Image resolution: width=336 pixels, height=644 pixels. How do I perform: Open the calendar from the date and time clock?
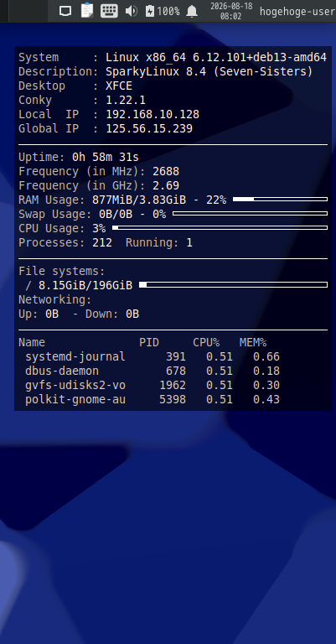click(231, 11)
